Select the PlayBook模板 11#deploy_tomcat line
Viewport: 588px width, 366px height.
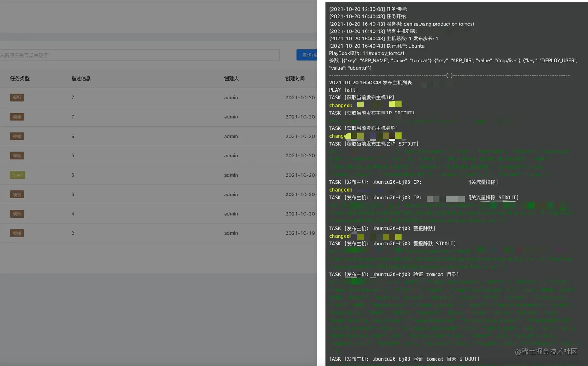tap(367, 53)
